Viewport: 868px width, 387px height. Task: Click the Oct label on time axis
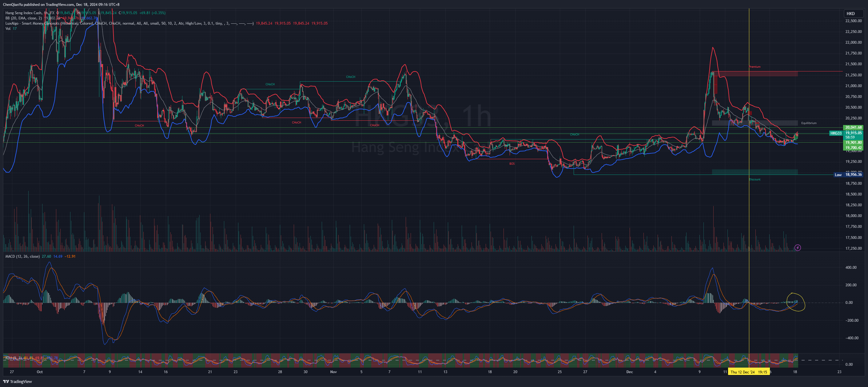[40, 372]
